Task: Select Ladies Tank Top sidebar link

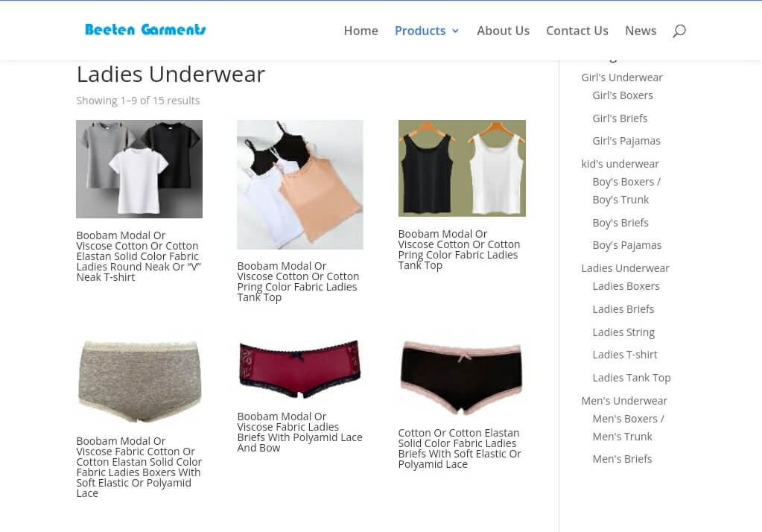Action: pyautogui.click(x=631, y=377)
